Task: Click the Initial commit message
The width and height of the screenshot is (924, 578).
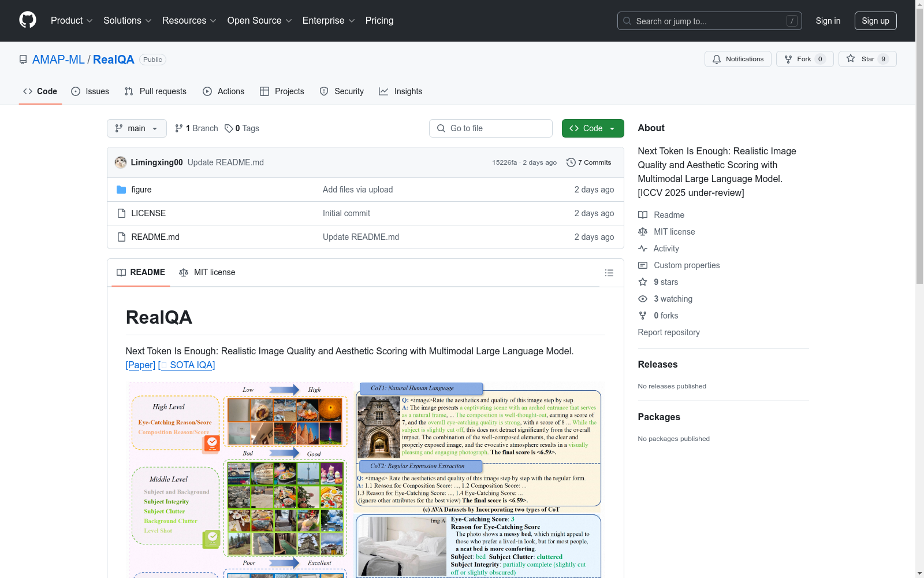Action: (x=346, y=213)
